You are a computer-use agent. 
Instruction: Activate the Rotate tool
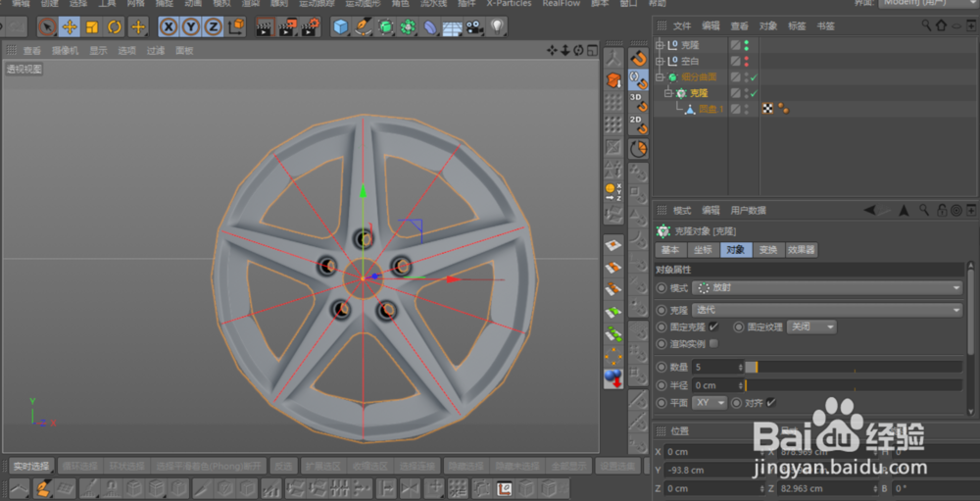115,26
